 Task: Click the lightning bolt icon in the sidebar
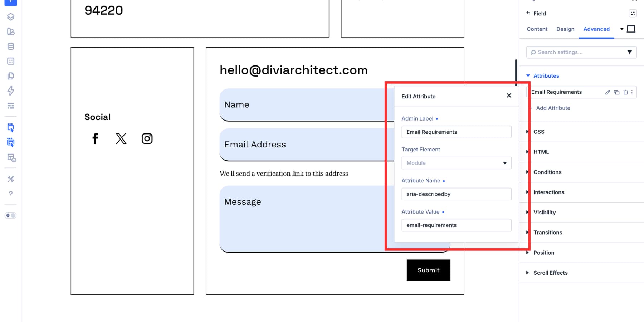coord(11,91)
